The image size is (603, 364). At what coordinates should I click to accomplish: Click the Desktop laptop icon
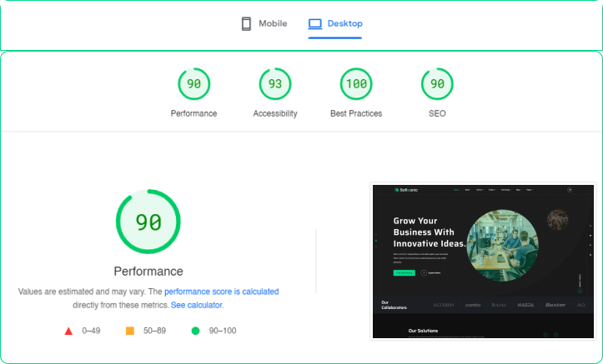314,24
